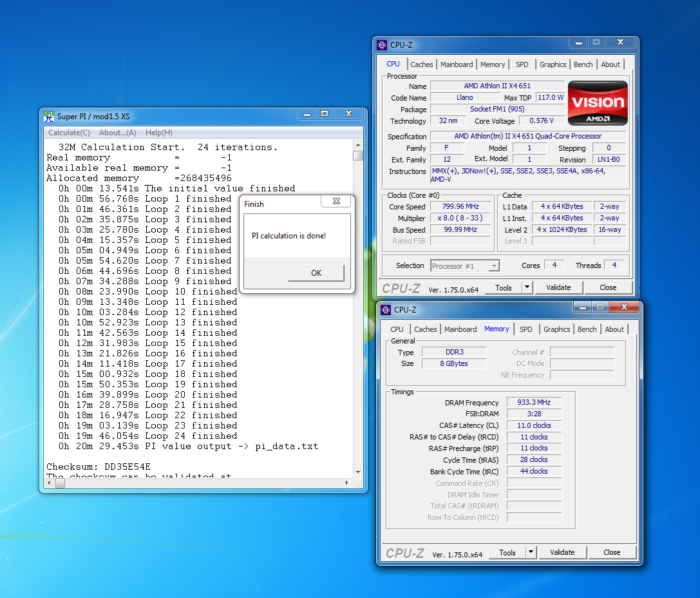Click Tools button in upper CPU-Z
The image size is (700, 598).
503,288
